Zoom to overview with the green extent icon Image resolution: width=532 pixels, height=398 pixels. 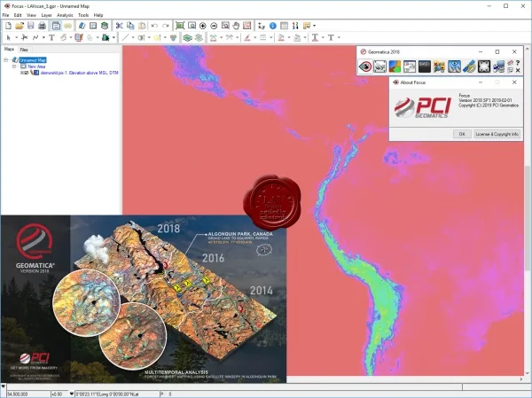[180, 26]
